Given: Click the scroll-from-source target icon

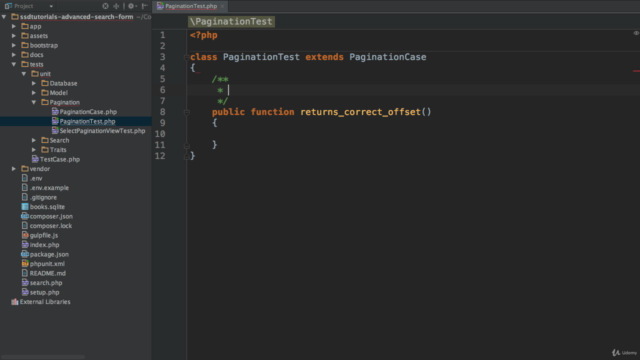Looking at the screenshot, I should click(x=105, y=6).
